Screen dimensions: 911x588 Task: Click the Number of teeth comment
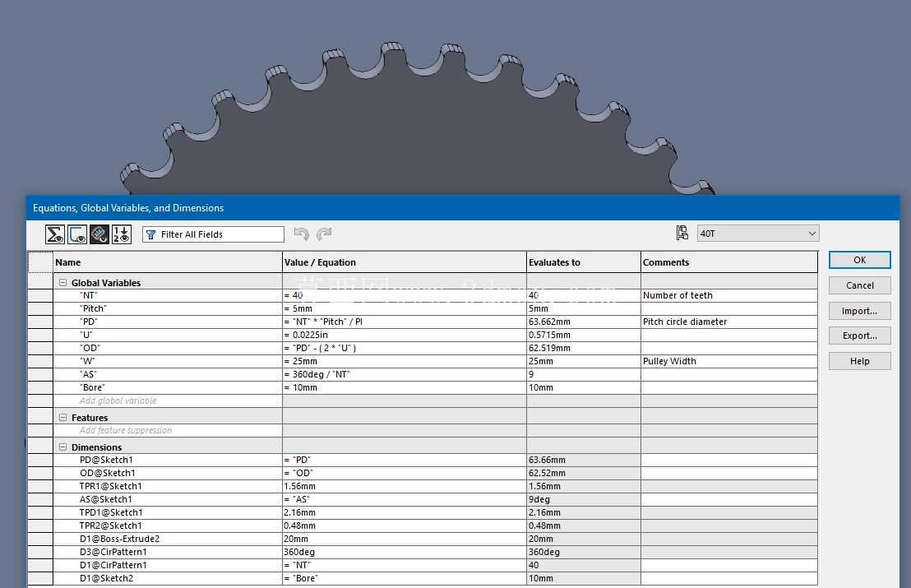[677, 295]
